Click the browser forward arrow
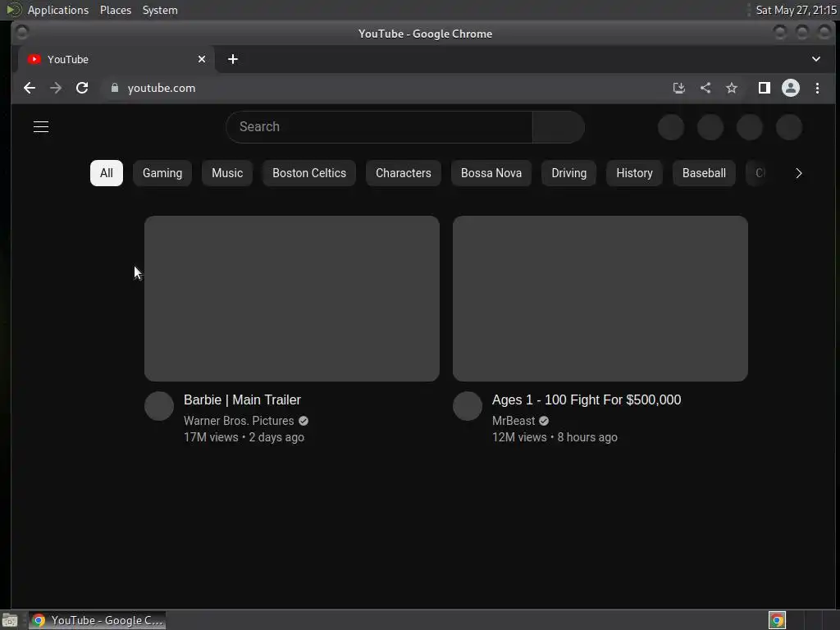840x630 pixels. 56,88
